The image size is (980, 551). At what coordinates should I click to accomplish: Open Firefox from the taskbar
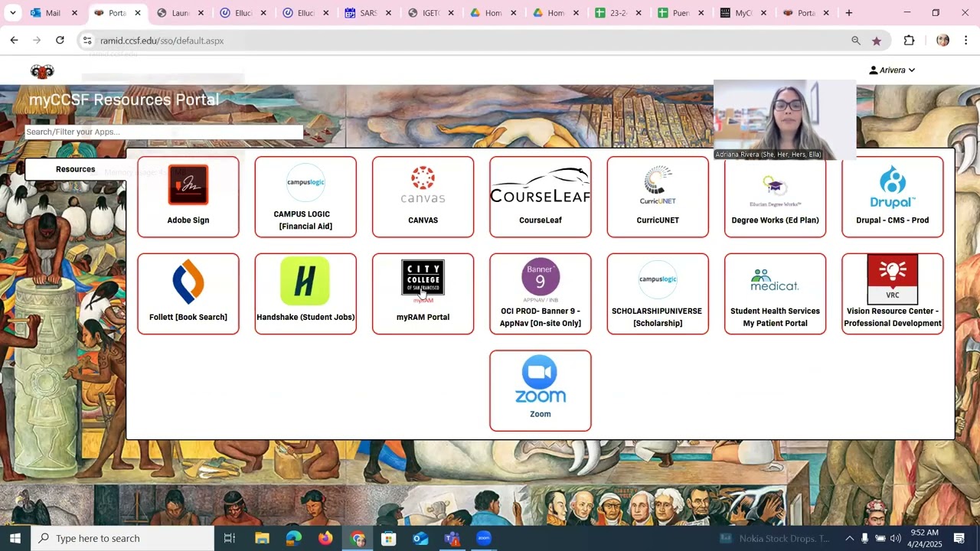325,538
